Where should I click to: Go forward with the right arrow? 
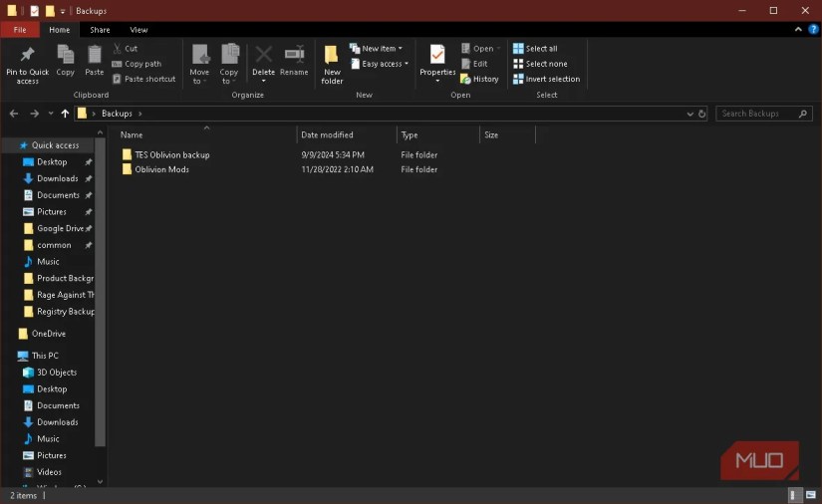click(x=34, y=114)
